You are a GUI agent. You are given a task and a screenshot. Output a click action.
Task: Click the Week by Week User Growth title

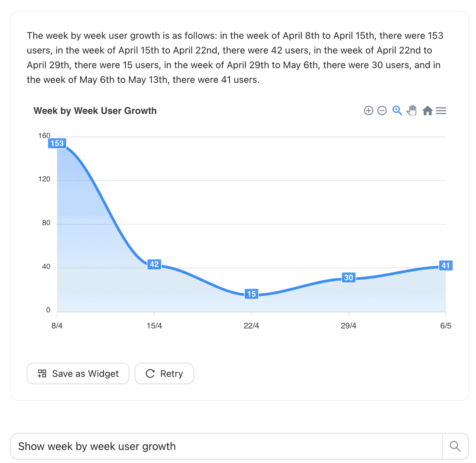pos(95,111)
